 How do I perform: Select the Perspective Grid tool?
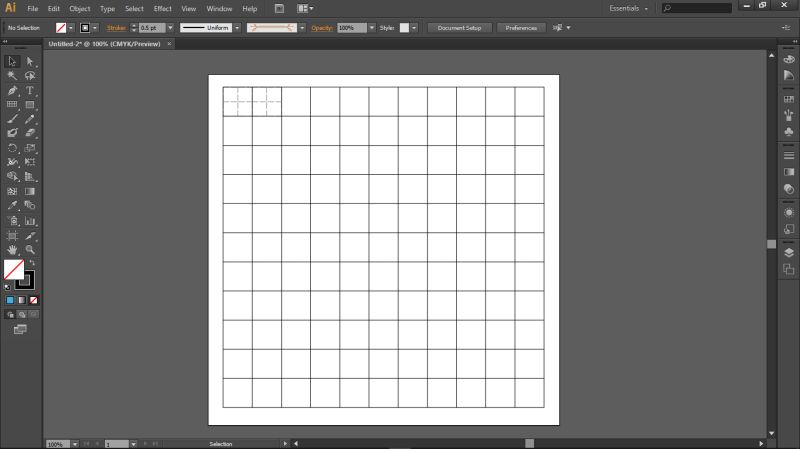(x=30, y=177)
